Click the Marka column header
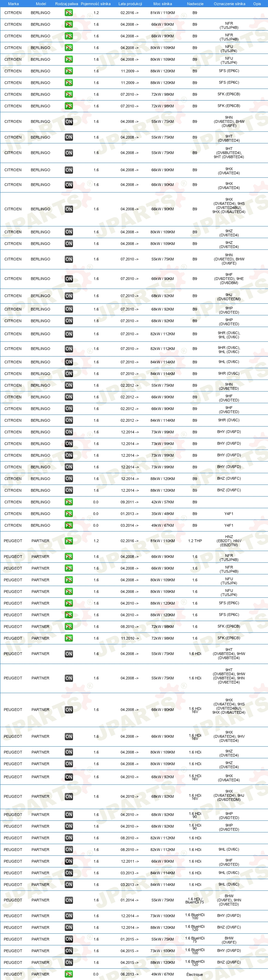The height and width of the screenshot is (980, 268). [13, 4]
